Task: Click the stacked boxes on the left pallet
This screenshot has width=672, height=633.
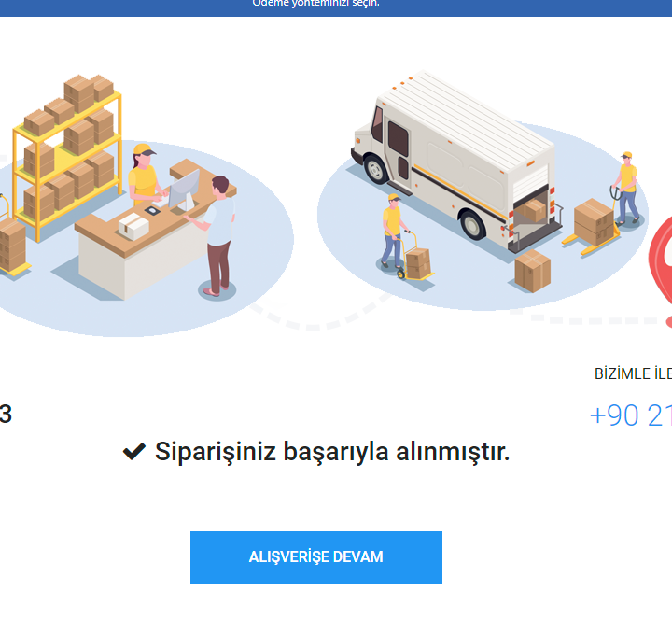Action: [12, 246]
